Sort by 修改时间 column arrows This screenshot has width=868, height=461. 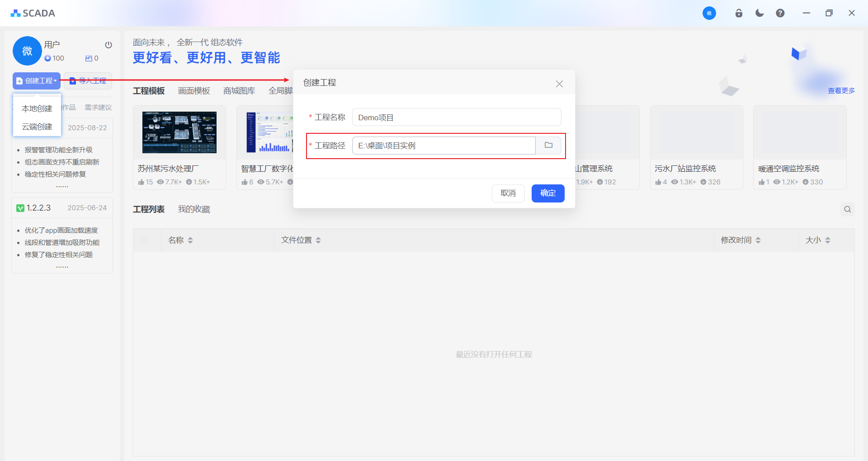coord(758,240)
